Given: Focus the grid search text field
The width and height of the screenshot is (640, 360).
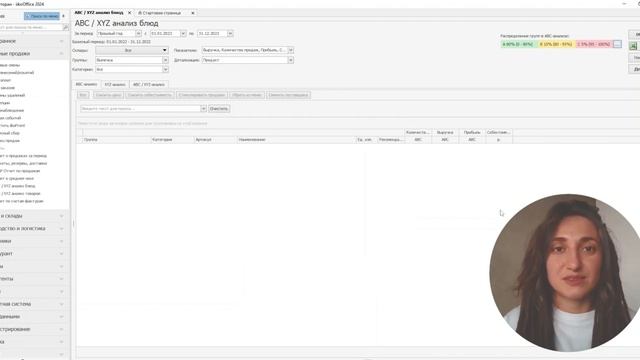Looking at the screenshot, I should (x=140, y=109).
